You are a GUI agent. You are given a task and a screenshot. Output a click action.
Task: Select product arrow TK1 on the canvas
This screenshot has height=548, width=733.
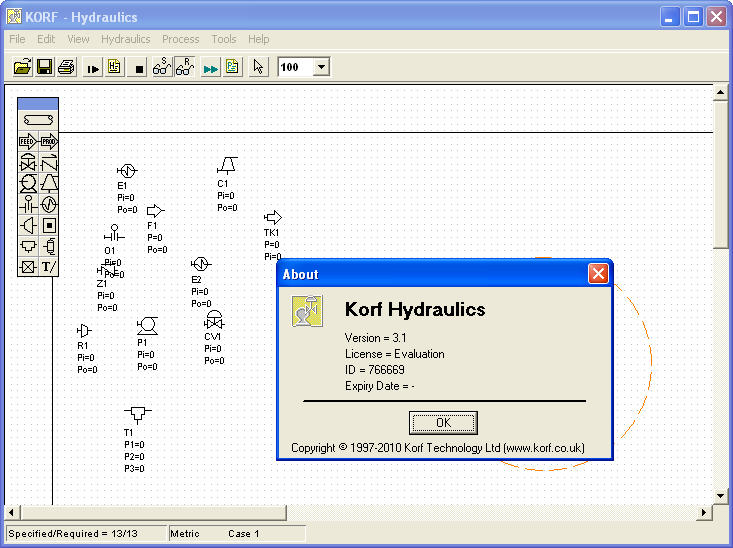273,217
